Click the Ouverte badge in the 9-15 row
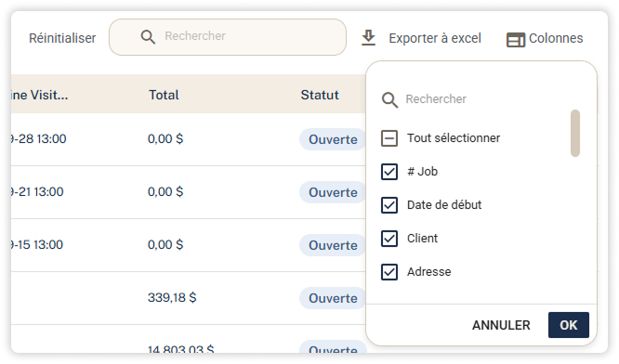The image size is (619, 364). [333, 245]
